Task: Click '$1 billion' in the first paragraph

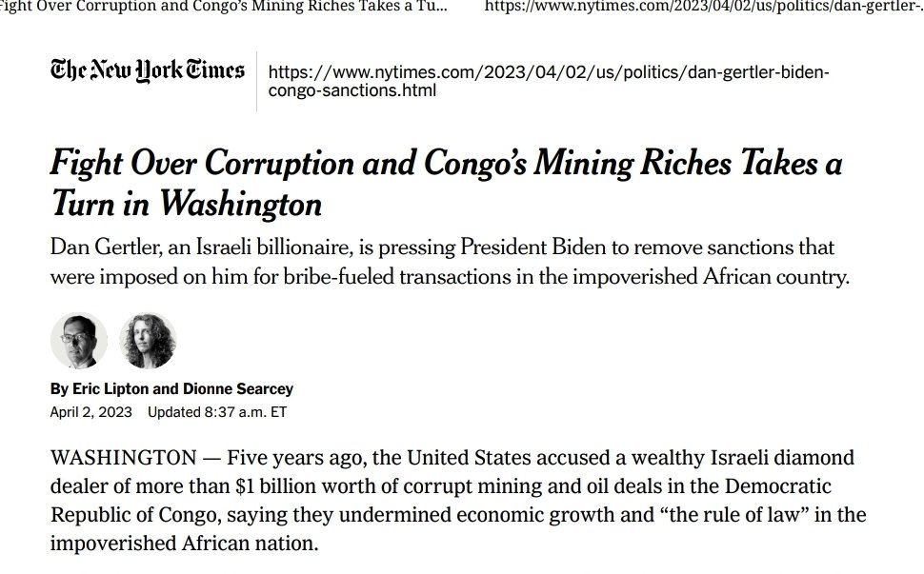Action: coord(275,486)
